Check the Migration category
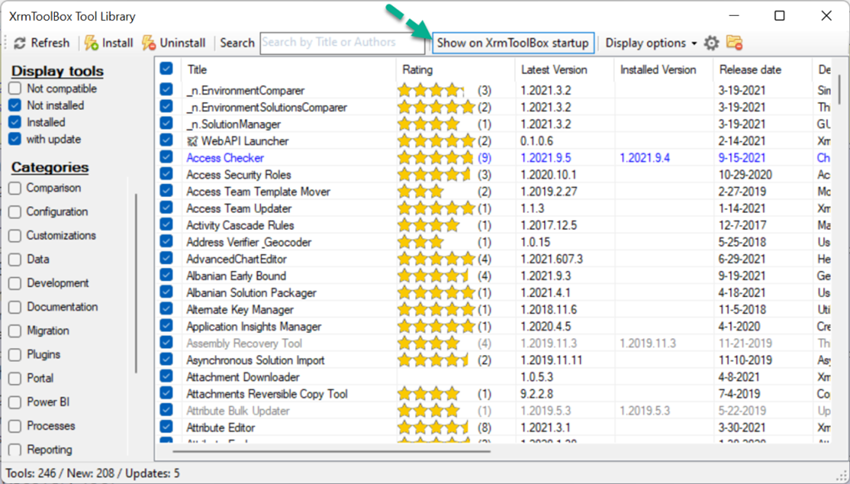Viewport: 850px width, 484px height. [15, 331]
